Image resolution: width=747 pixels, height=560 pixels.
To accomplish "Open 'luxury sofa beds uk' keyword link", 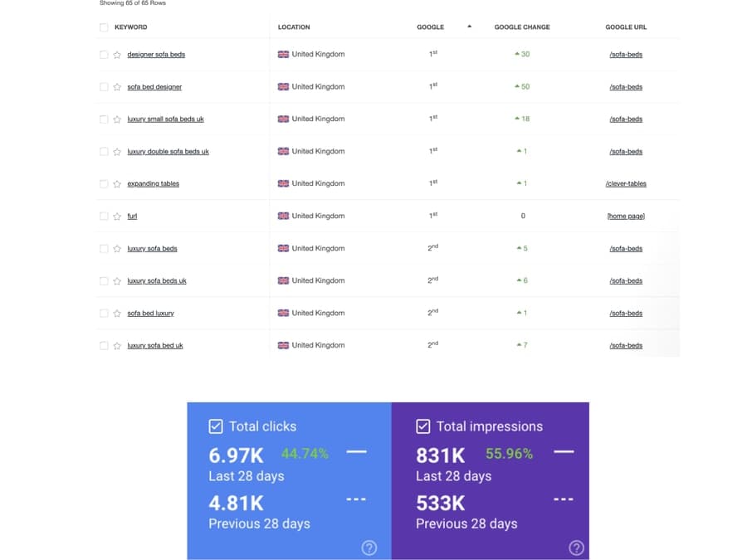I will click(157, 281).
